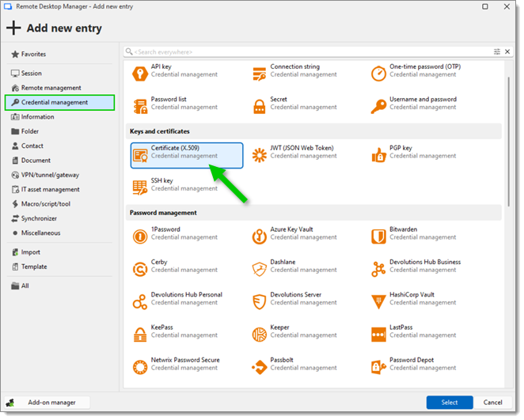This screenshot has width=524, height=420.
Task: Click the Keys and certificates group header
Action: [x=313, y=131]
